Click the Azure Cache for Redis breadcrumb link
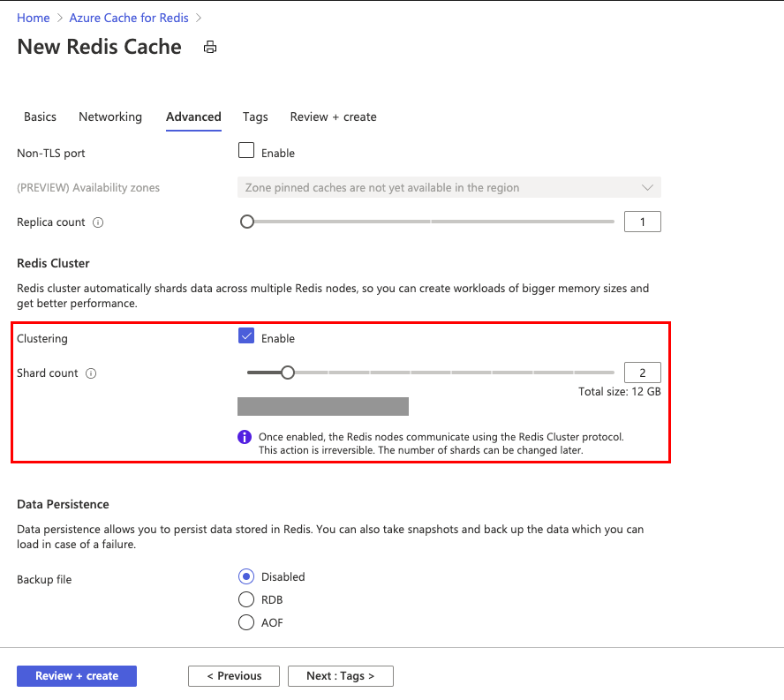 pos(128,18)
